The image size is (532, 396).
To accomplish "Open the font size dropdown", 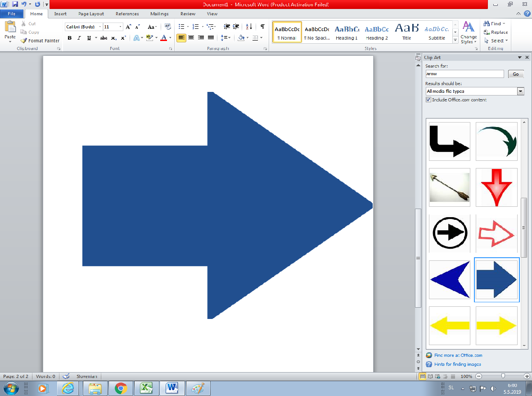I will [x=120, y=27].
